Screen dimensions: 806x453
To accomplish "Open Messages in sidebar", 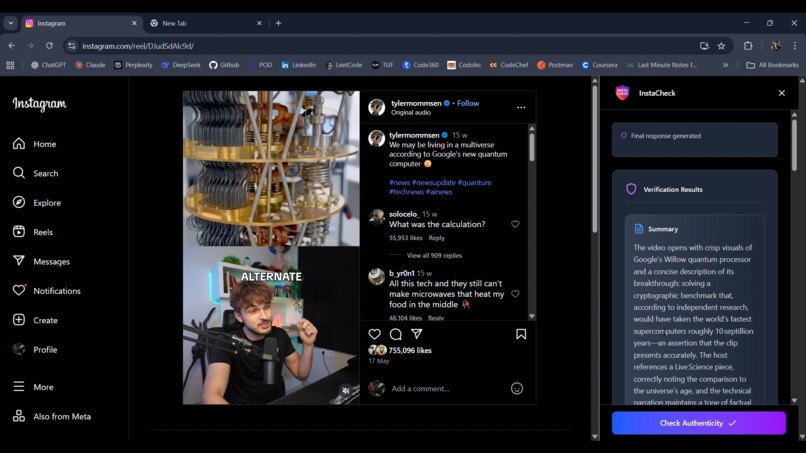I will click(41, 261).
